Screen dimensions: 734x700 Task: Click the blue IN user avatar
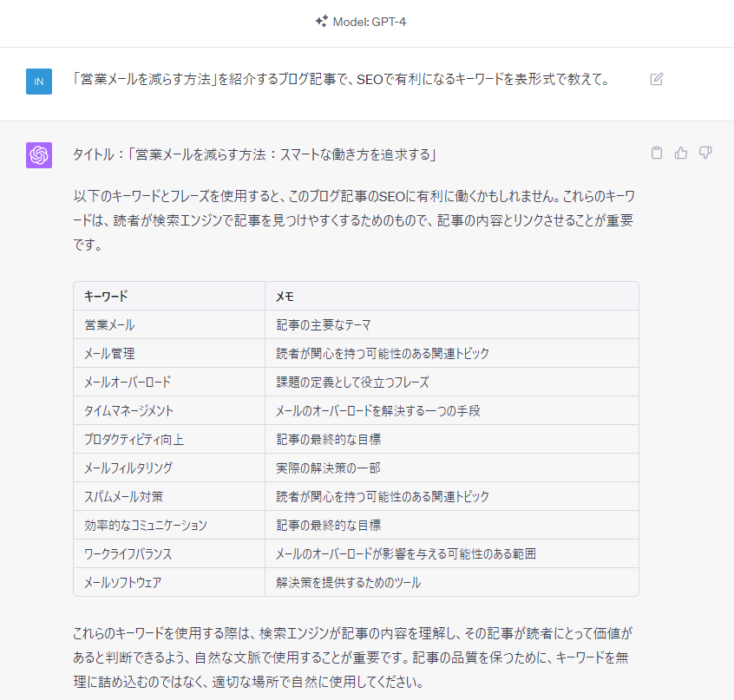39,82
